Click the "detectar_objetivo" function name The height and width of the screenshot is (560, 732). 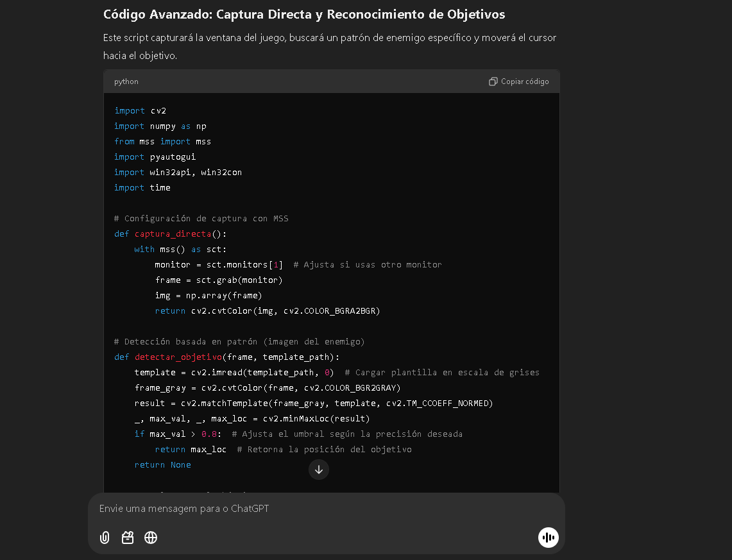178,357
